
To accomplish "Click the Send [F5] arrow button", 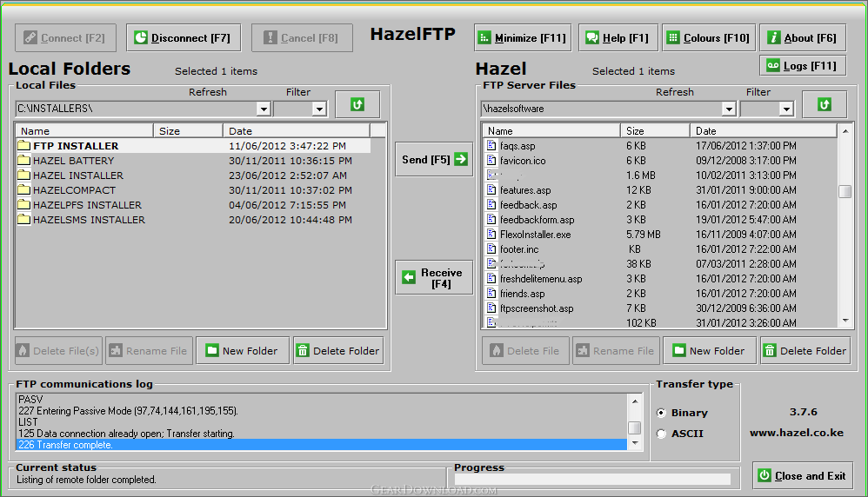I will coord(434,159).
